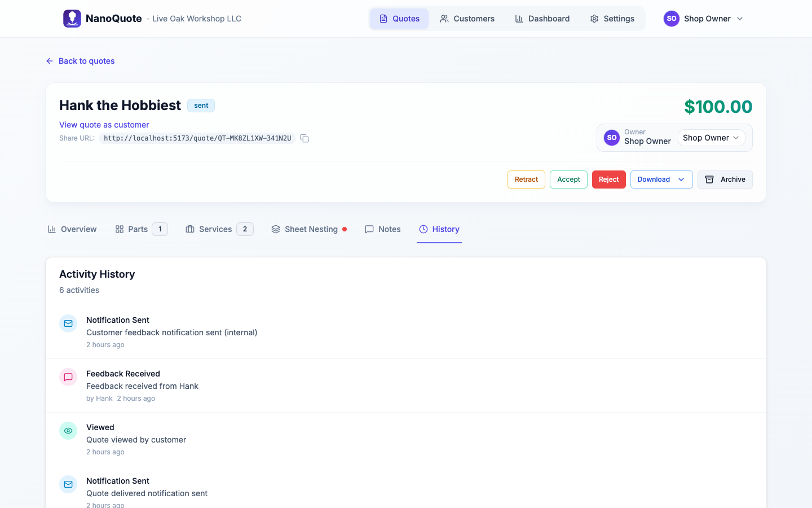This screenshot has width=812, height=508.
Task: Click the Retract button
Action: pos(526,179)
